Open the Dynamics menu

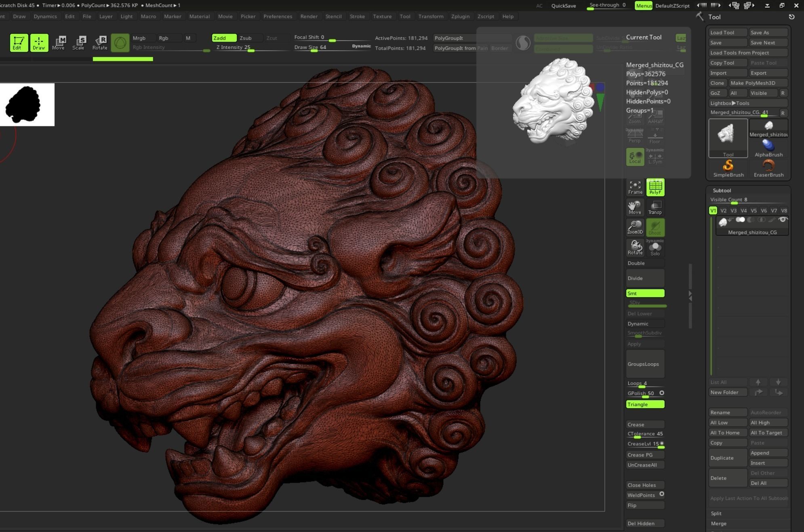point(45,17)
